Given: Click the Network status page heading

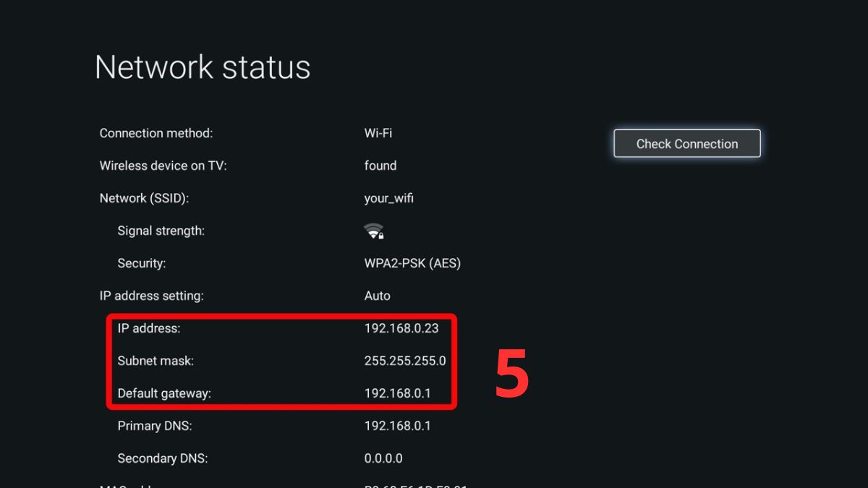Looking at the screenshot, I should 203,67.
